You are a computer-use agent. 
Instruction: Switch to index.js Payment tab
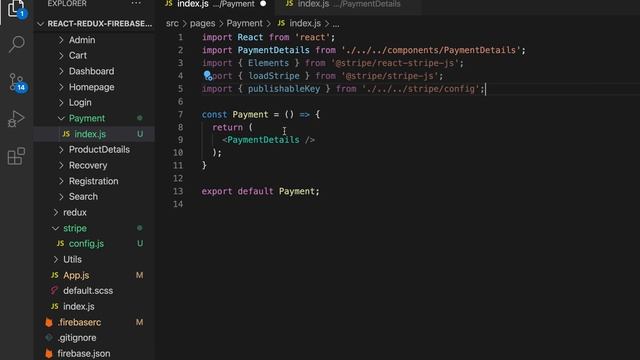click(x=215, y=4)
